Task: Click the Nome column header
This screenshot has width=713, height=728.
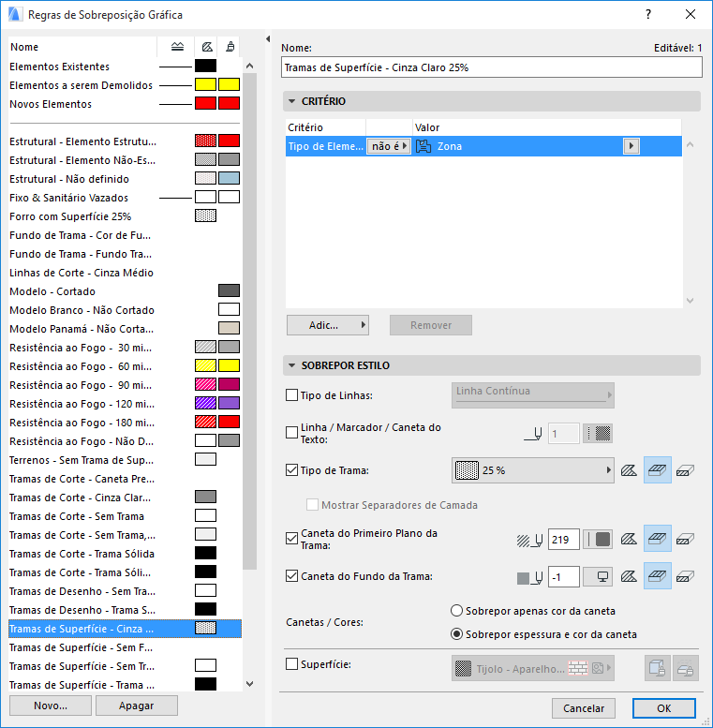Action: pos(82,47)
